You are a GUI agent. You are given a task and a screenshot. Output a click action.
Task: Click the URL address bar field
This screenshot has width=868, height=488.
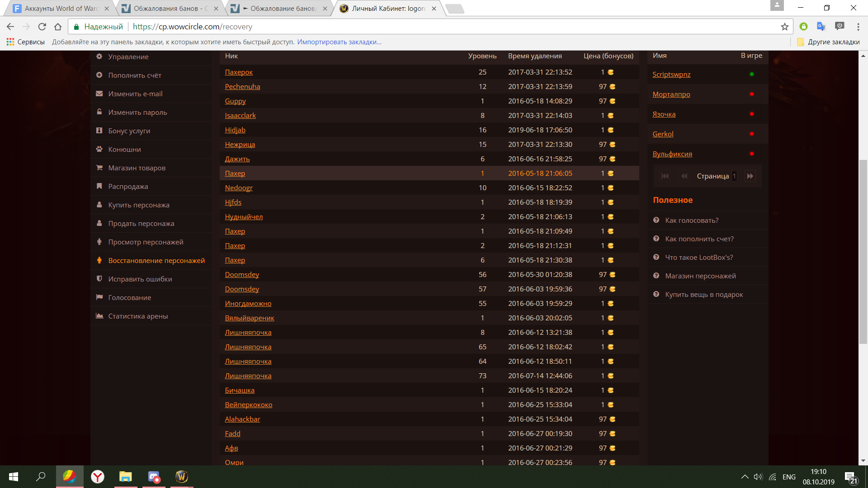click(x=407, y=27)
